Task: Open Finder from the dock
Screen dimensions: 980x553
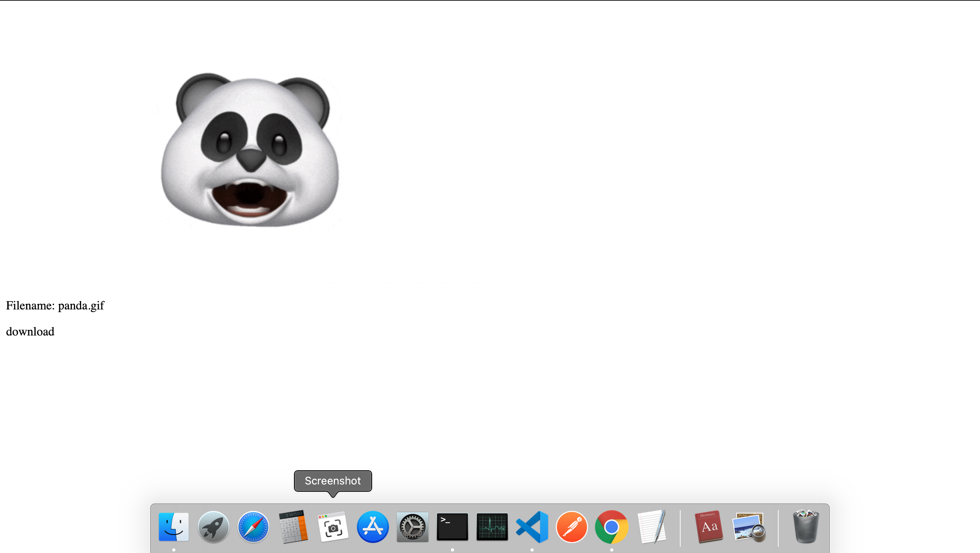Action: (x=173, y=527)
